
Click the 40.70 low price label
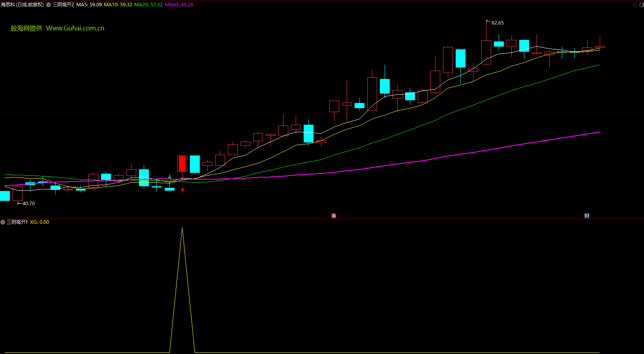pos(28,204)
